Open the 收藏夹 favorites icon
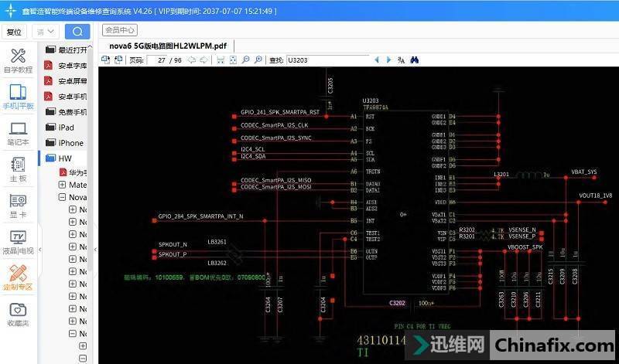The width and height of the screenshot is (619, 364). [18, 314]
